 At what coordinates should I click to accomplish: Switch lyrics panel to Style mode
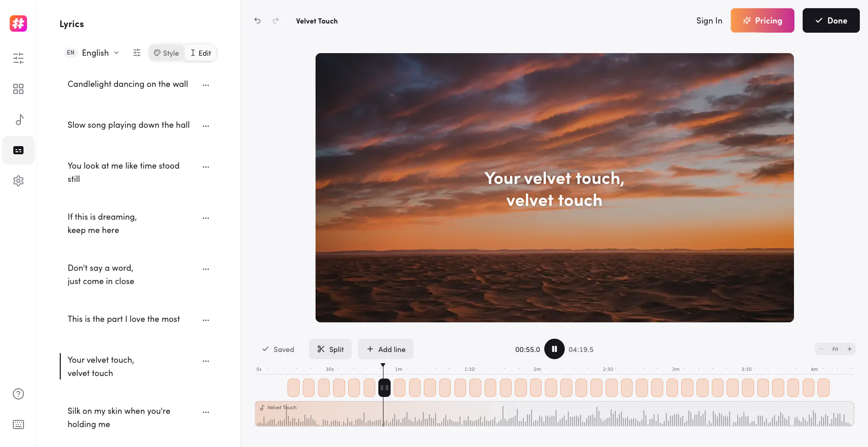click(166, 53)
